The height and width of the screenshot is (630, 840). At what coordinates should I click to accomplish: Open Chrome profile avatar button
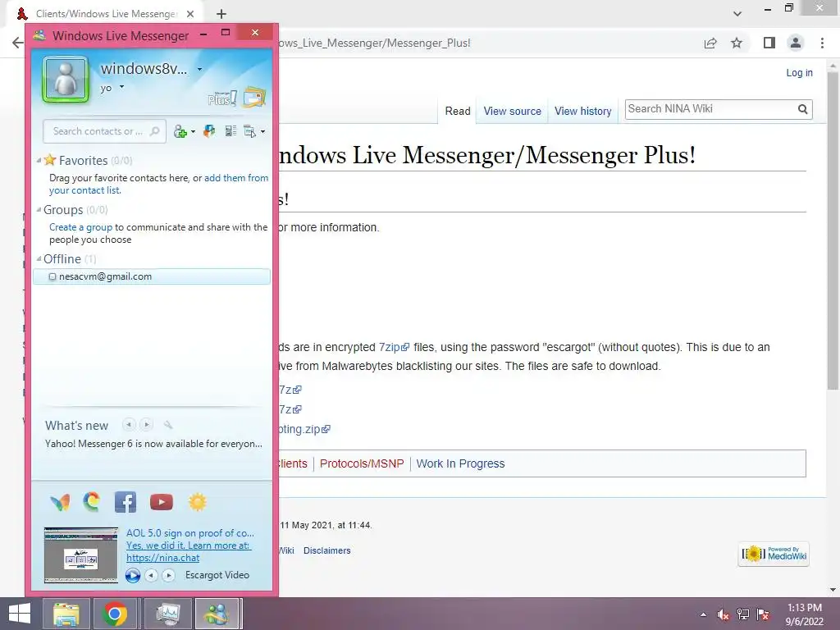(796, 43)
